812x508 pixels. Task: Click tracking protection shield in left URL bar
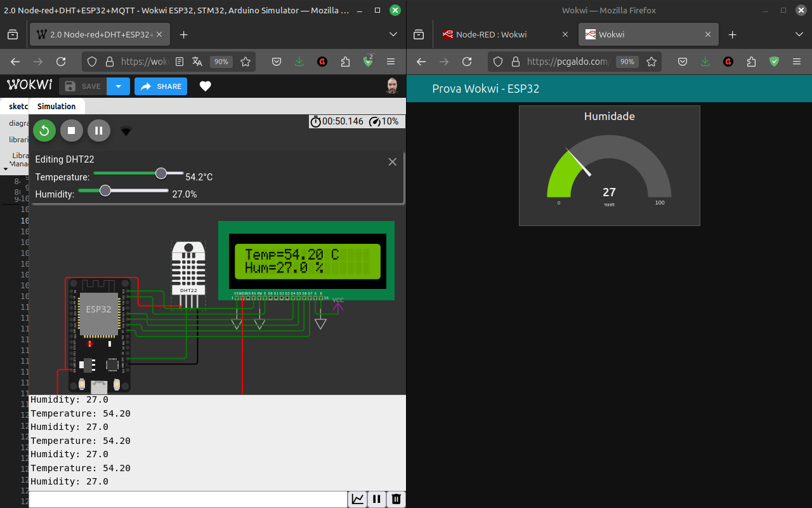coord(92,62)
